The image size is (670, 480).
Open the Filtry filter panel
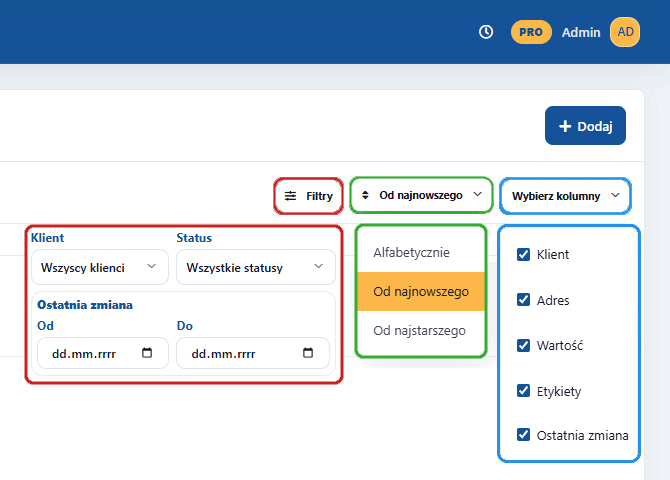(x=308, y=196)
